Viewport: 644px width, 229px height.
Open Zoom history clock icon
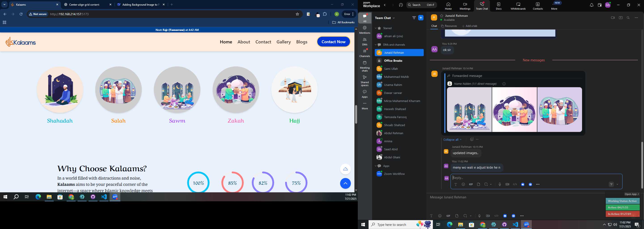pos(401,5)
